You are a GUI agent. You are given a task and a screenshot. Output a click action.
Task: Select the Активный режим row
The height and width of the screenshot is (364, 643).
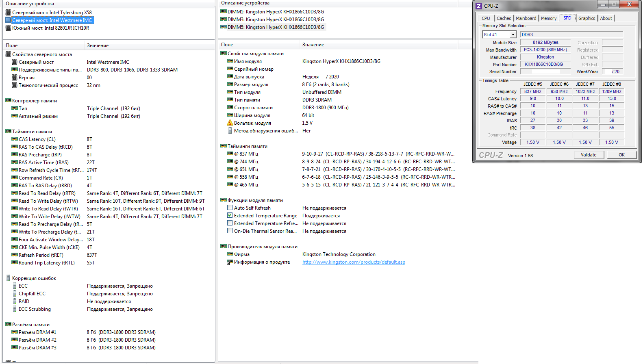(x=109, y=116)
